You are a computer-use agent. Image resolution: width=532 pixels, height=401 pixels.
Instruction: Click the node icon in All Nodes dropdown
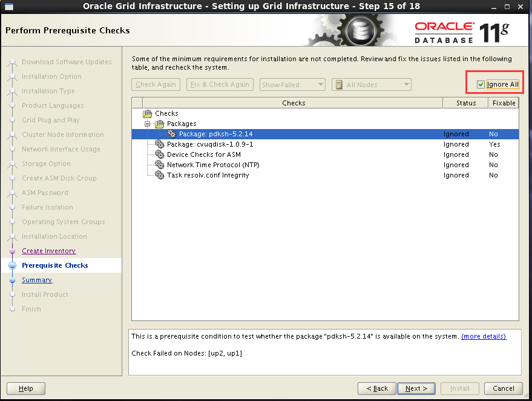click(338, 85)
